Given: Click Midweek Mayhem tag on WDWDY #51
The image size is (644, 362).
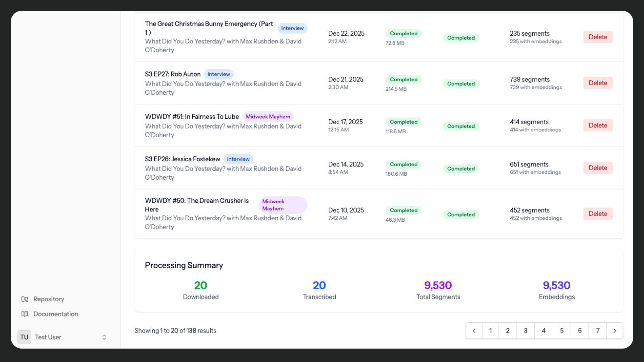Looking at the screenshot, I should pyautogui.click(x=268, y=117).
